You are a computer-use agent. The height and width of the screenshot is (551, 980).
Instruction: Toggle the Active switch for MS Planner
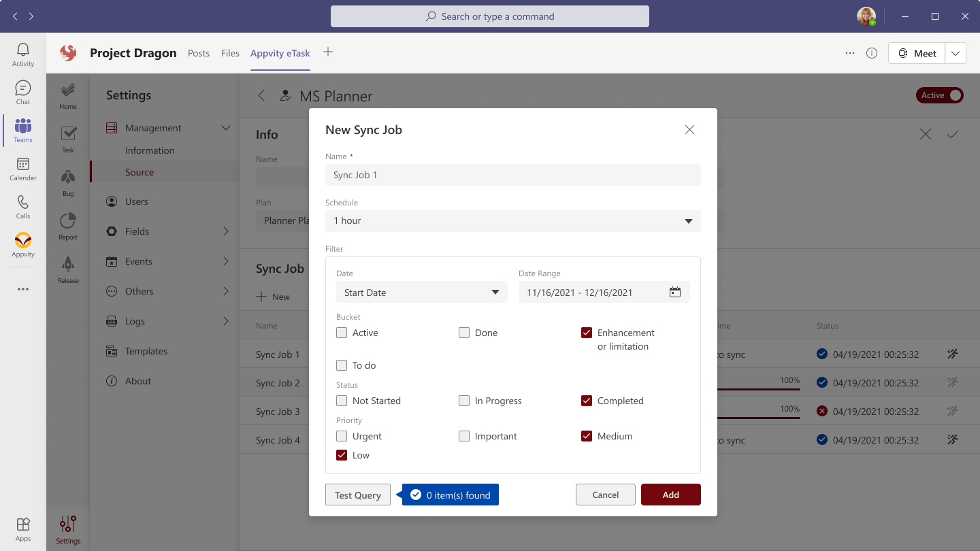(940, 95)
